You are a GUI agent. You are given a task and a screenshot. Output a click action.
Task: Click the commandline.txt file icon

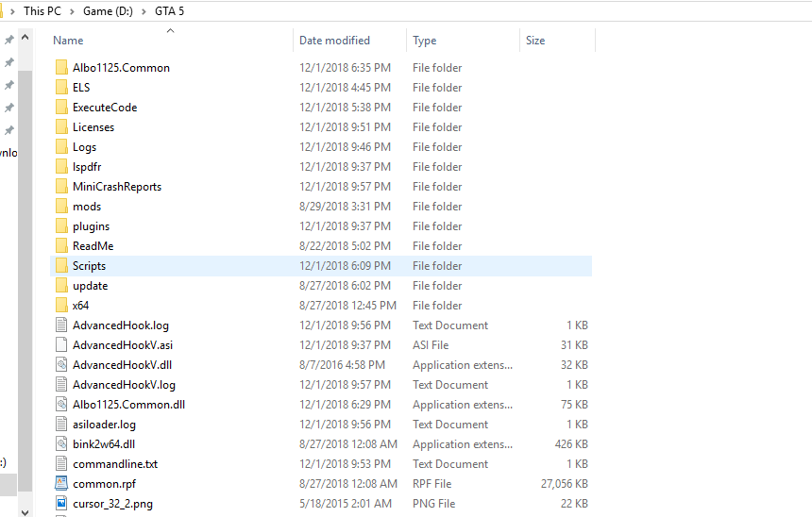(61, 463)
